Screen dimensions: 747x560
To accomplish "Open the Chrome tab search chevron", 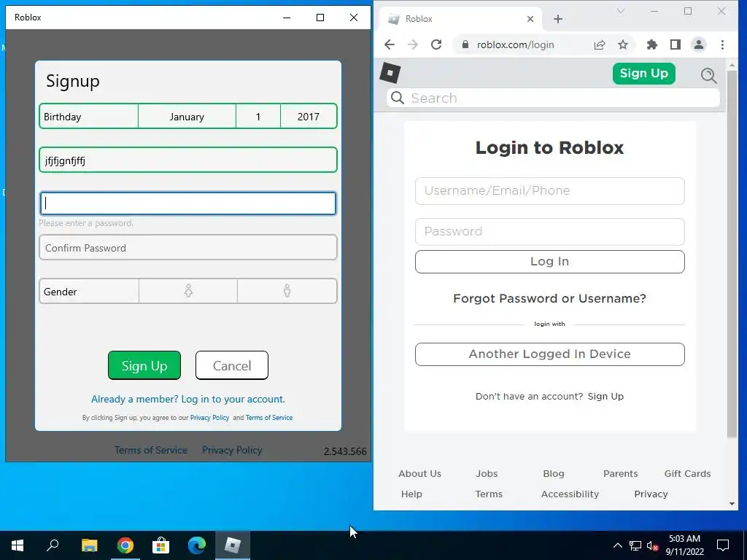I will pos(620,11).
